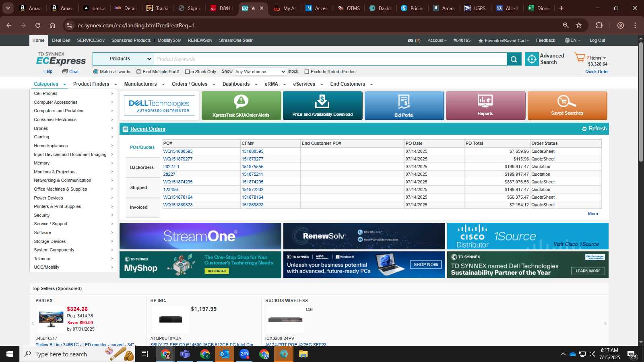Click Quick Order link
The width and height of the screenshot is (644, 362).
click(x=597, y=72)
